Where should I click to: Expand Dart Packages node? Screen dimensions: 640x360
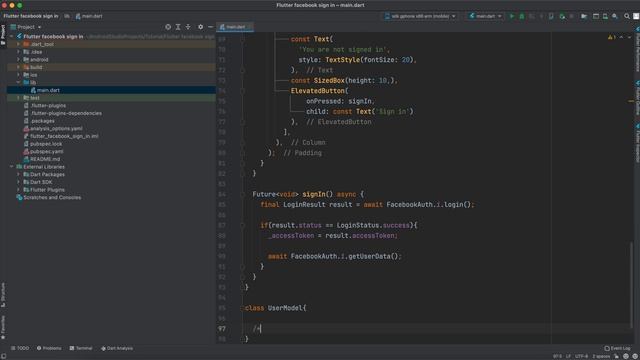tap(18, 174)
